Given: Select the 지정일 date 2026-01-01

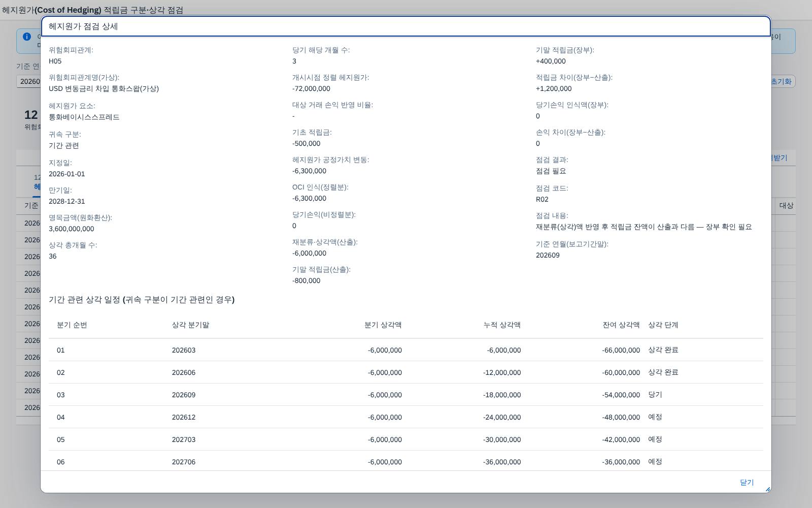Looking at the screenshot, I should [67, 174].
